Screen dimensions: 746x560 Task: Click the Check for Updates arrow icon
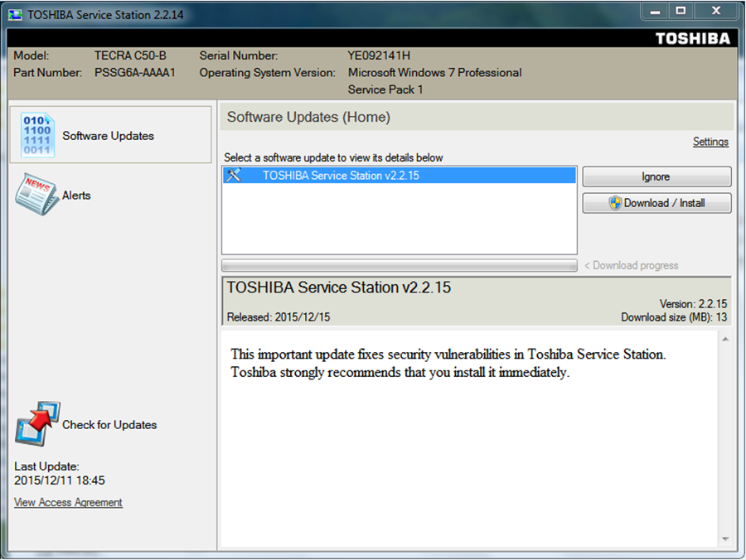coord(37,423)
